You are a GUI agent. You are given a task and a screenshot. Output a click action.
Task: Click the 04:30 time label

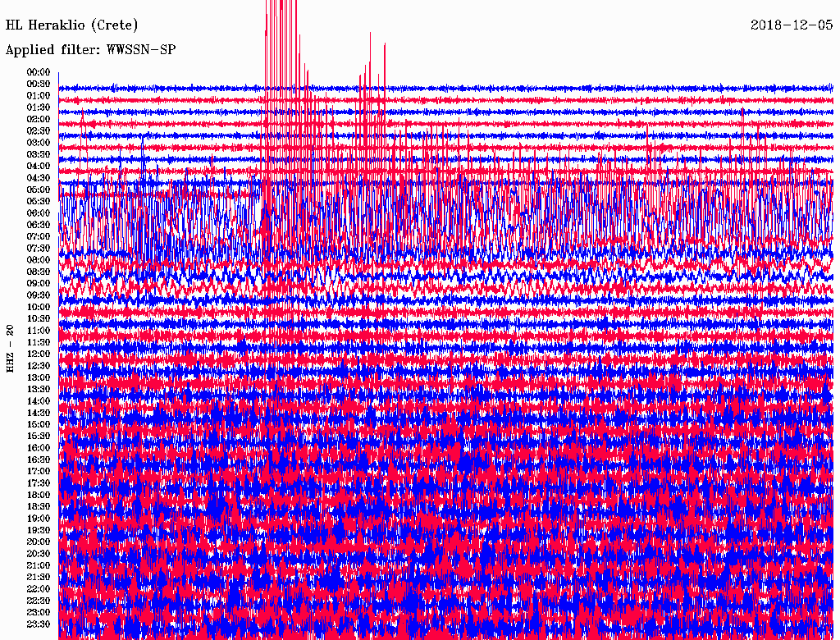coord(39,178)
